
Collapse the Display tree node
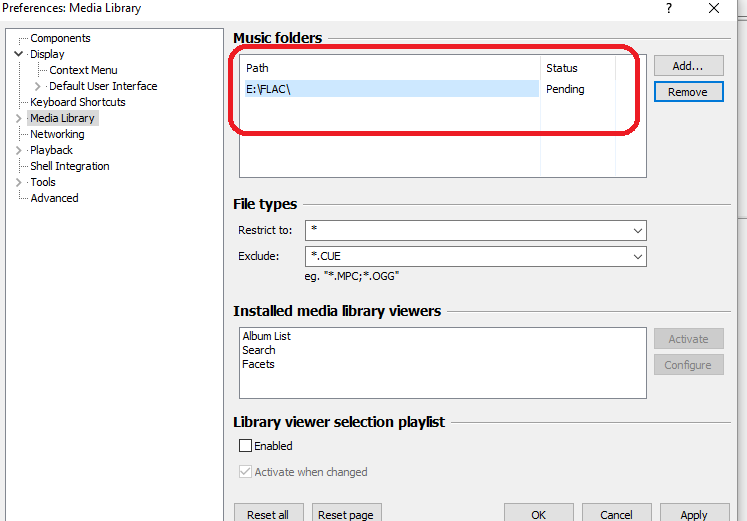point(19,54)
